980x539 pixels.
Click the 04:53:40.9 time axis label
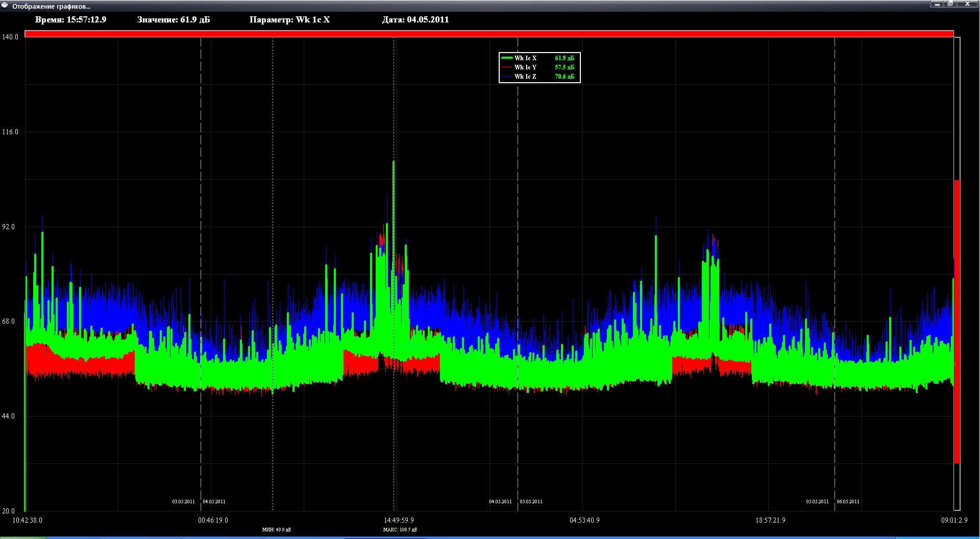585,521
